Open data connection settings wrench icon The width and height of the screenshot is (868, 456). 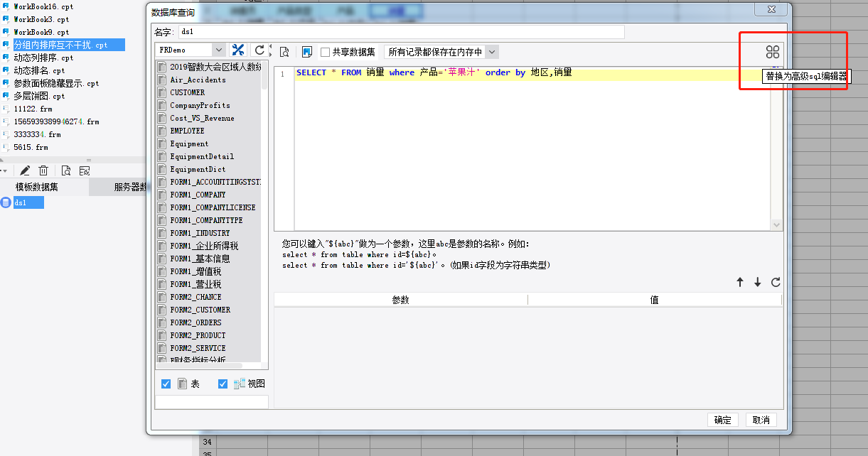(x=238, y=50)
